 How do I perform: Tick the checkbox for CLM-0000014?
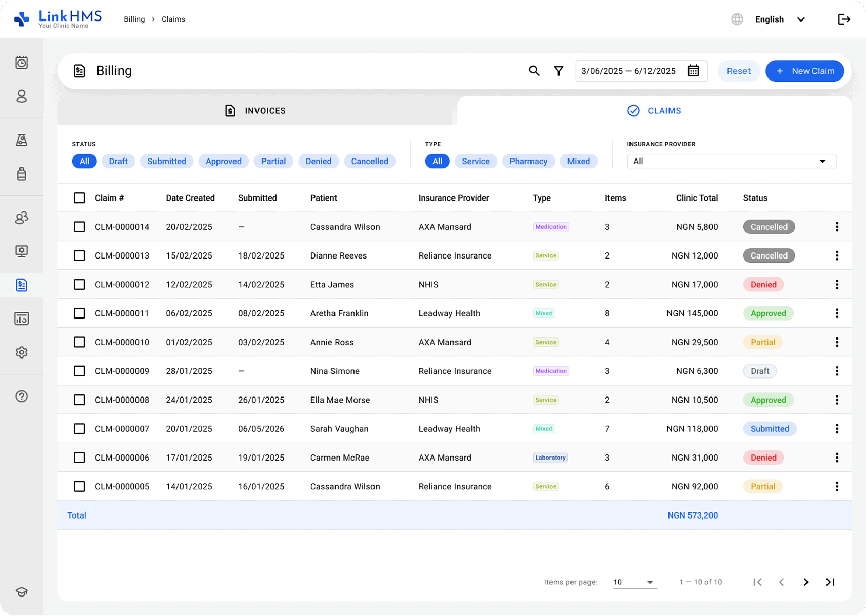click(79, 227)
